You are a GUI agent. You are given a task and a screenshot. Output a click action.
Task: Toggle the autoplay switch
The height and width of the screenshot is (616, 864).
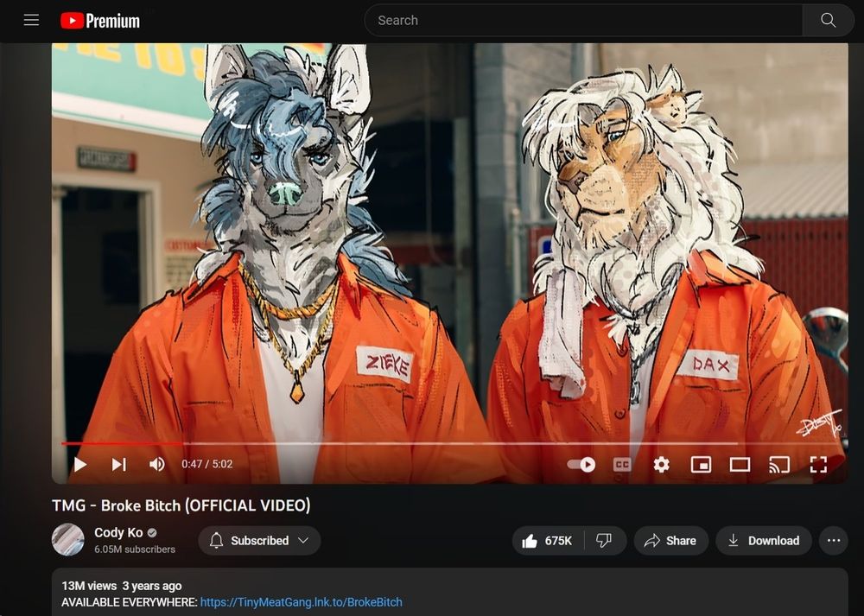point(581,465)
